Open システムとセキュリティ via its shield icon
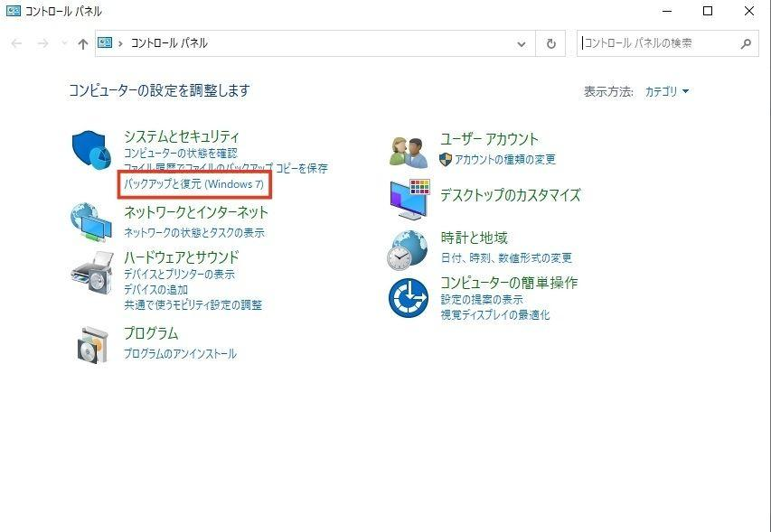The width and height of the screenshot is (771, 532). pos(90,147)
